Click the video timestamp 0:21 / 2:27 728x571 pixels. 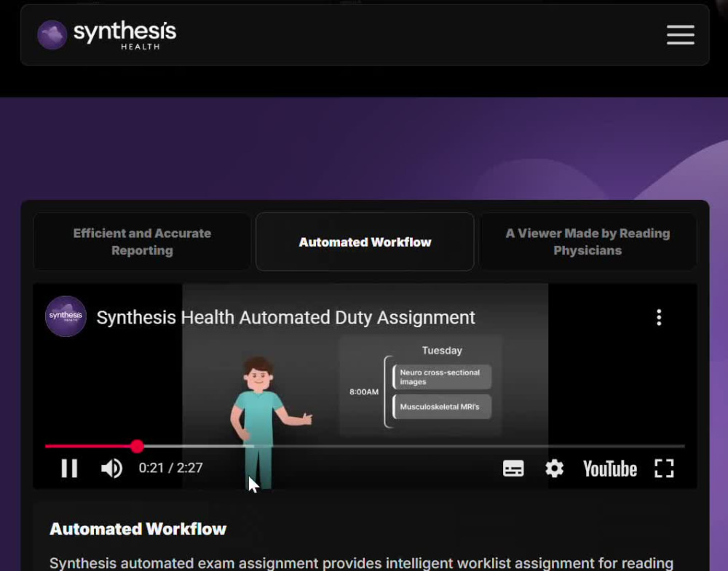pyautogui.click(x=170, y=468)
